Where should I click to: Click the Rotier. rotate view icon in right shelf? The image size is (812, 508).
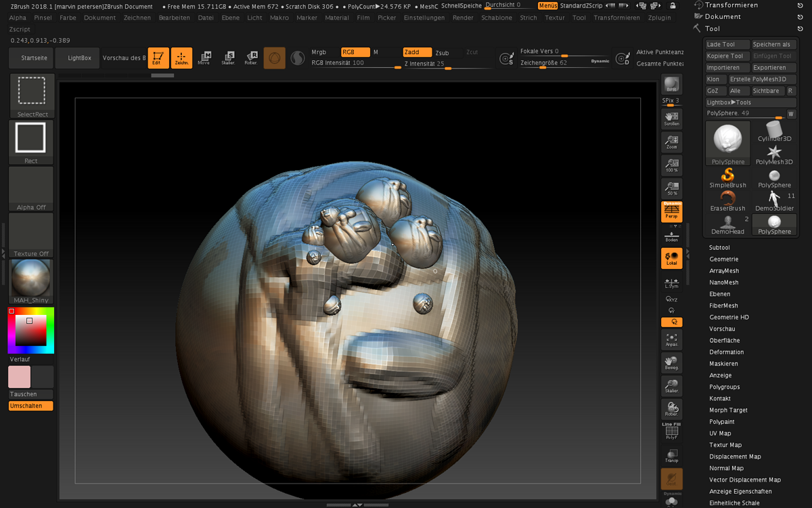point(671,409)
